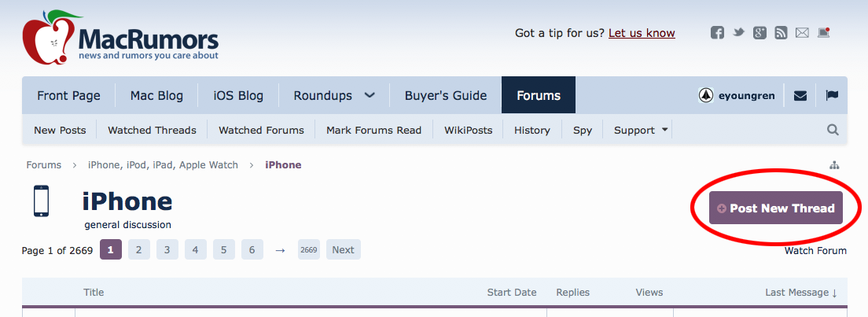The height and width of the screenshot is (317, 868).
Task: Open the forum sitemap tree icon
Action: point(835,165)
